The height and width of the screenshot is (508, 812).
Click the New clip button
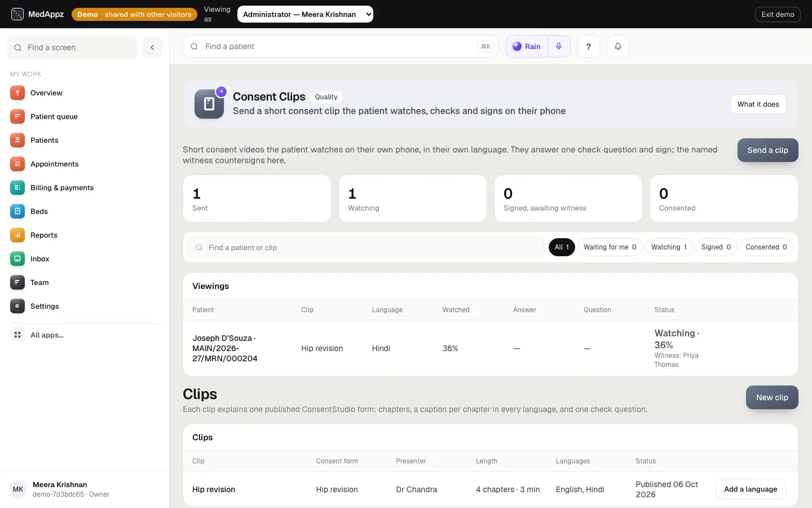tap(772, 397)
